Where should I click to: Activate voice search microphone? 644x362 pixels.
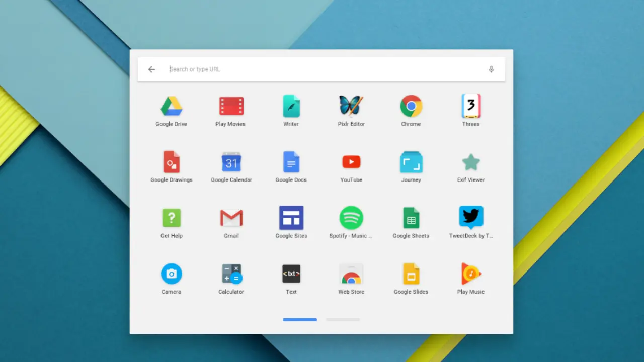491,69
